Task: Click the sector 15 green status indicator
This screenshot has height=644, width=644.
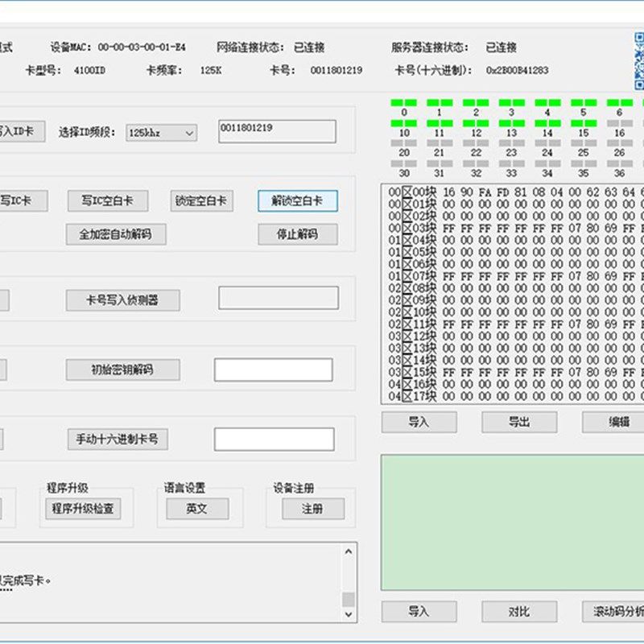Action: [x=584, y=123]
